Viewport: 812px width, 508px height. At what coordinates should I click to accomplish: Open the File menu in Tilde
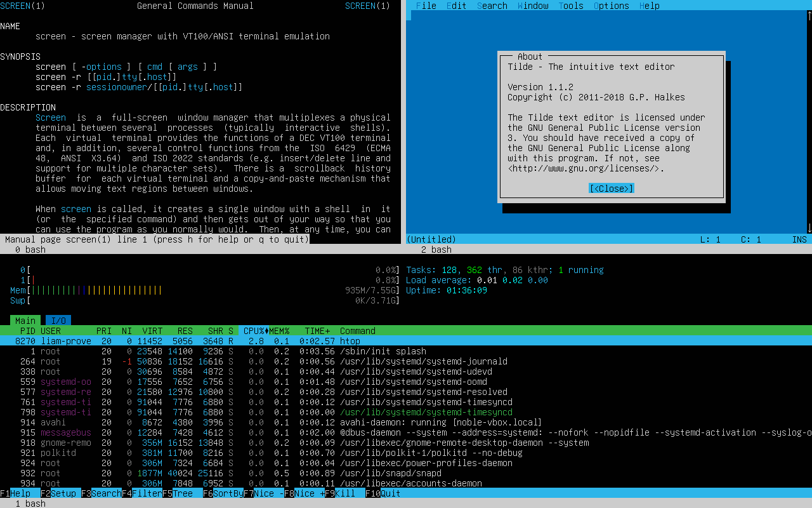[426, 6]
